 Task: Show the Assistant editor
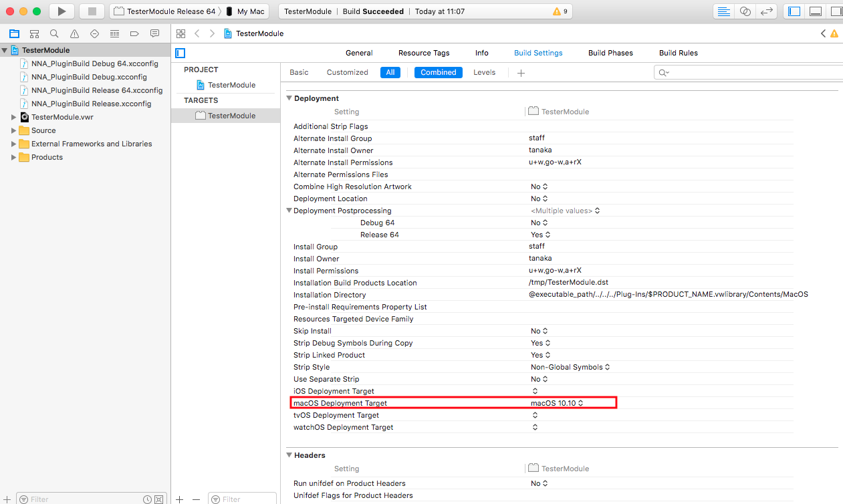point(745,11)
